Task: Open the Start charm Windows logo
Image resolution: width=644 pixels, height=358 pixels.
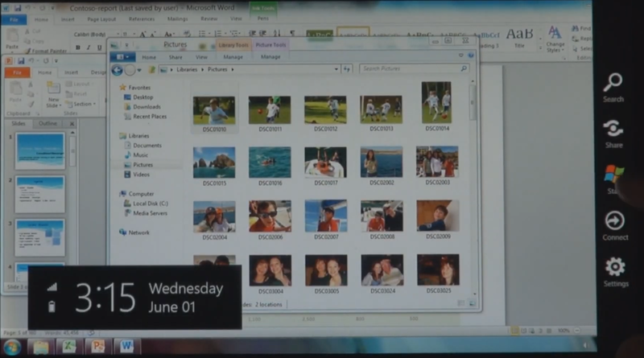Action: (x=613, y=175)
